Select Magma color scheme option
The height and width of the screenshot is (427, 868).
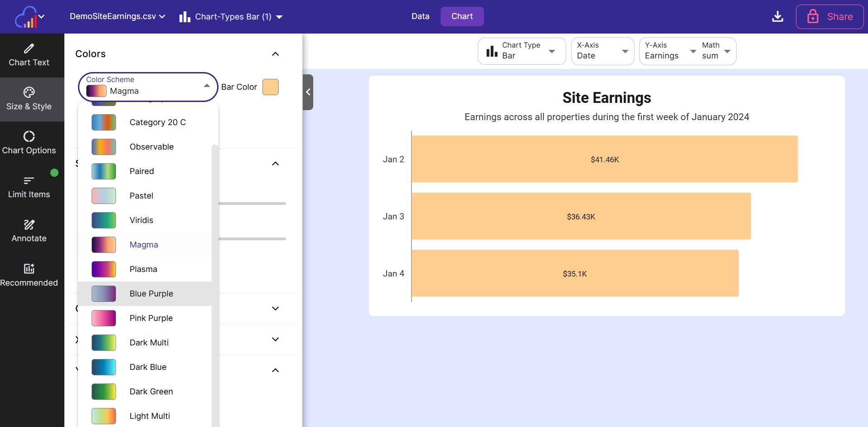(145, 245)
